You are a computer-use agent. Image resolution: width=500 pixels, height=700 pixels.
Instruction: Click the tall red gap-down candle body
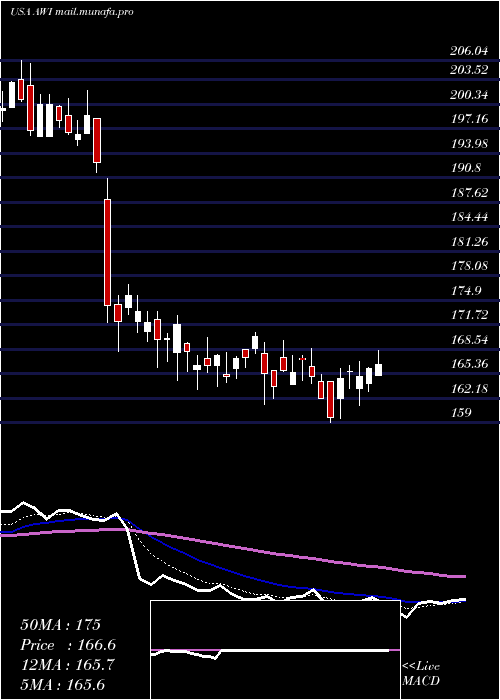click(x=108, y=252)
